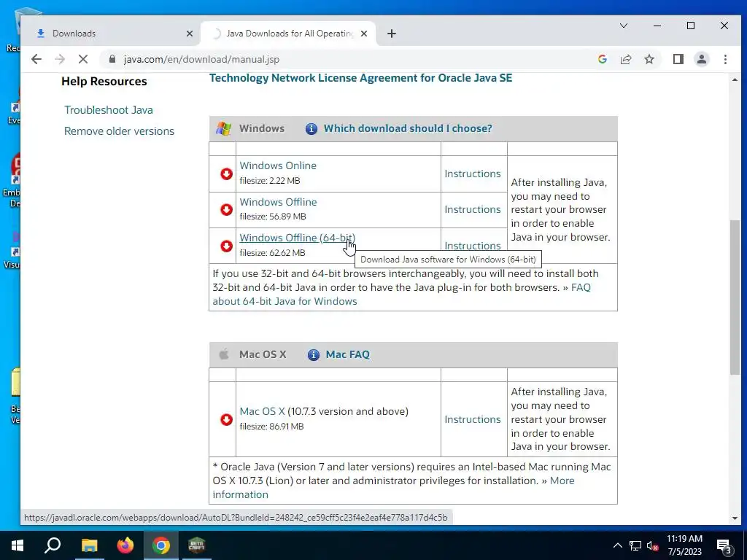Open Instructions for Windows Online
The height and width of the screenshot is (560, 747).
473,174
